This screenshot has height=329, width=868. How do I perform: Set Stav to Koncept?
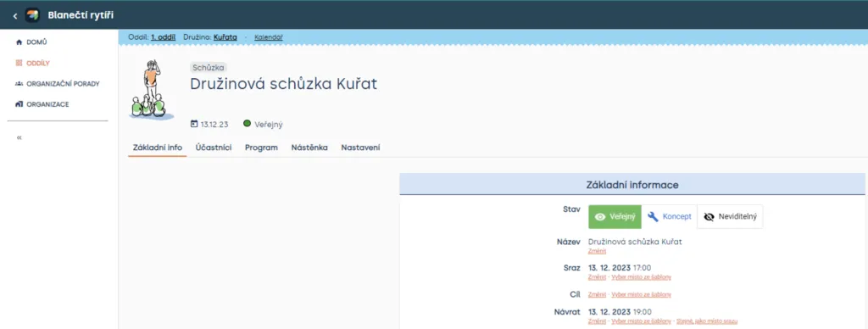[670, 216]
